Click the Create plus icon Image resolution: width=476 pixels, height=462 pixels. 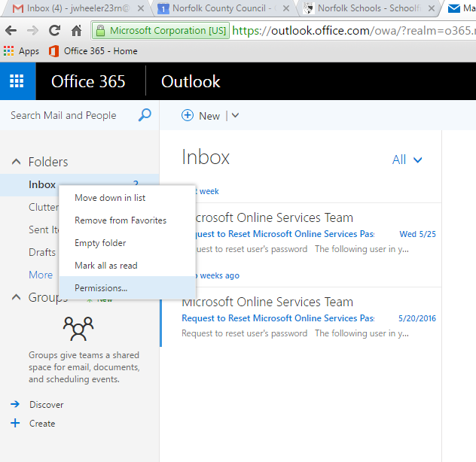point(15,423)
